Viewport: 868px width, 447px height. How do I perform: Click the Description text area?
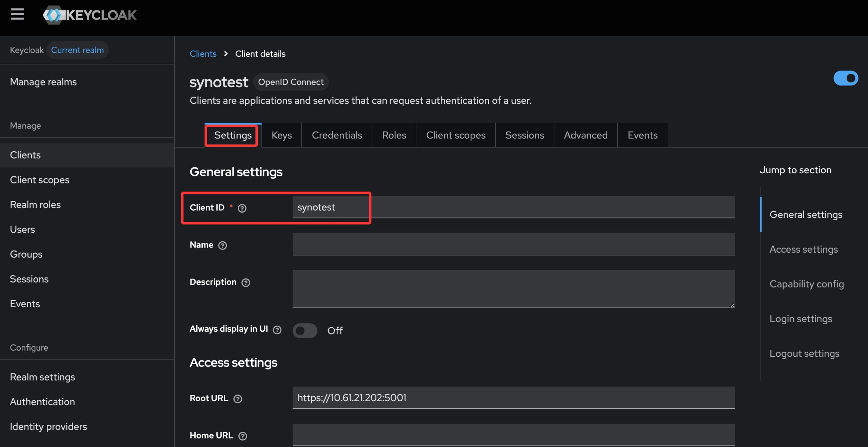pos(514,289)
